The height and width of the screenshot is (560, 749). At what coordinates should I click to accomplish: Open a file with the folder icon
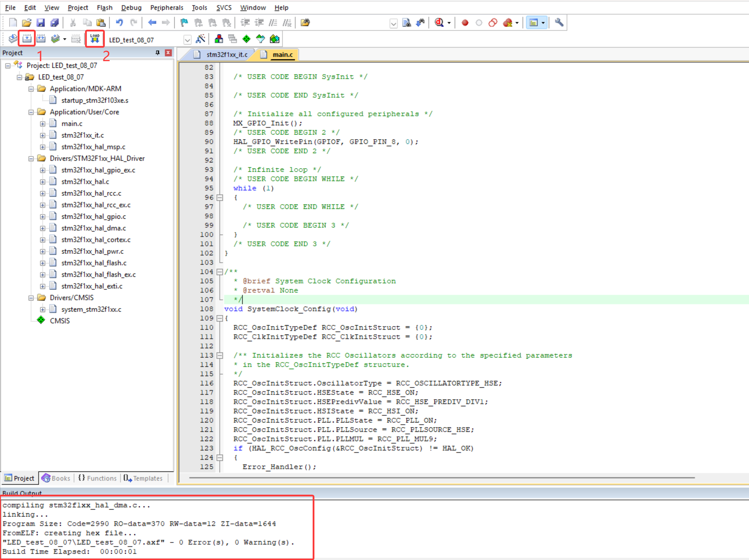tap(26, 22)
